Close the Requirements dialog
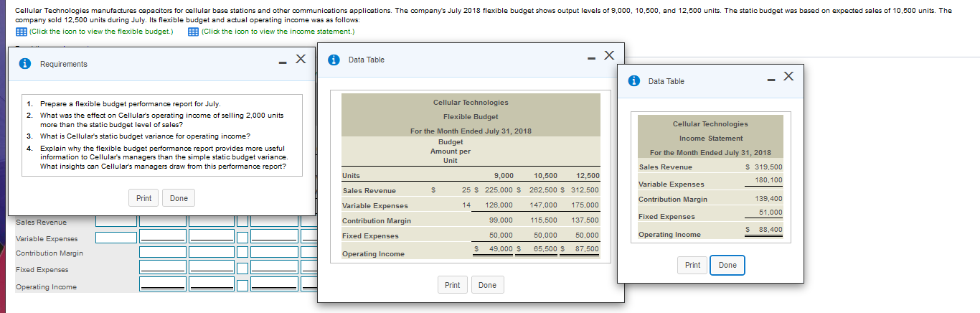 [x=301, y=58]
